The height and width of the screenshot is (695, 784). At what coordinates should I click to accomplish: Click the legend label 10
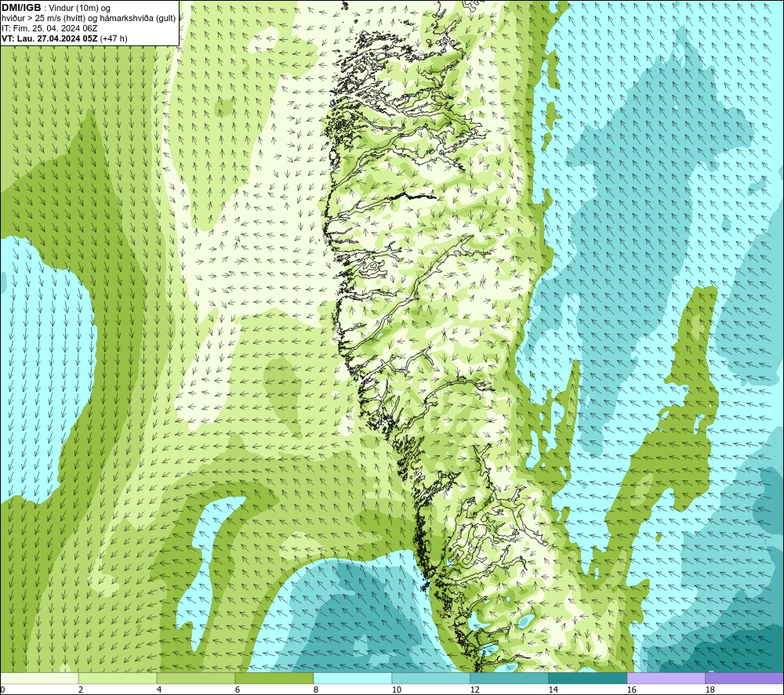point(396,690)
